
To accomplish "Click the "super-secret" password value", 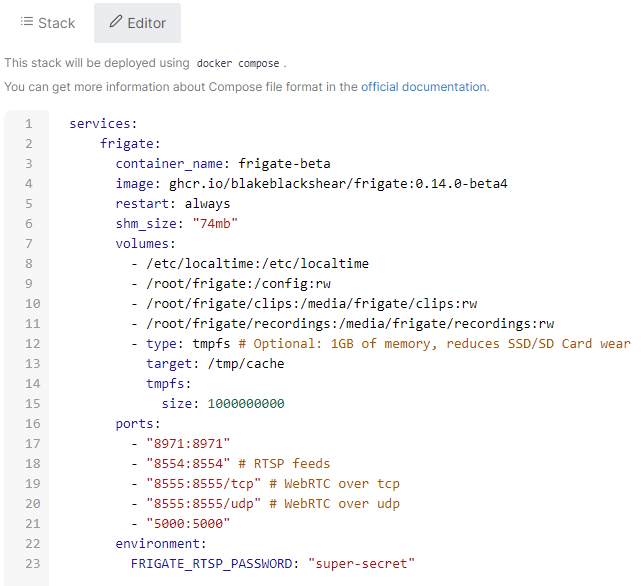I will click(362, 564).
